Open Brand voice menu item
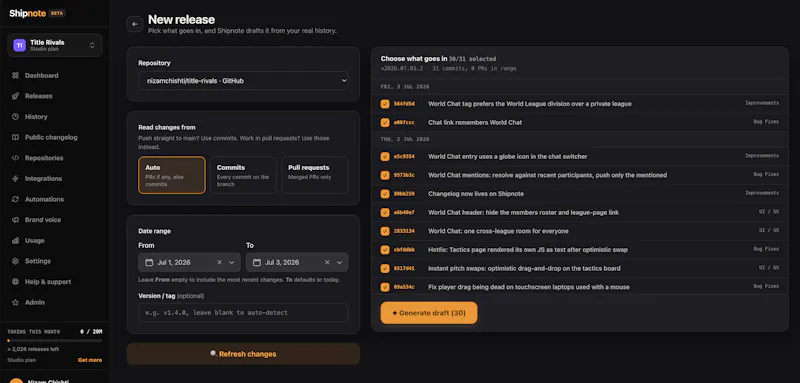Viewport: 800px width, 383px height. pos(43,220)
